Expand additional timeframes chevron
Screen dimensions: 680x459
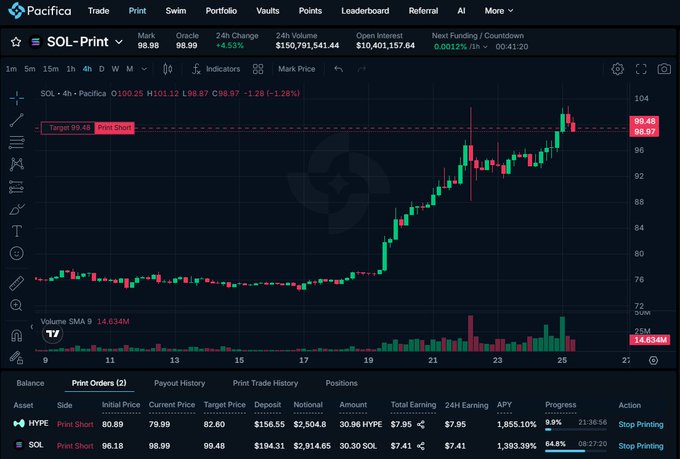pyautogui.click(x=144, y=69)
